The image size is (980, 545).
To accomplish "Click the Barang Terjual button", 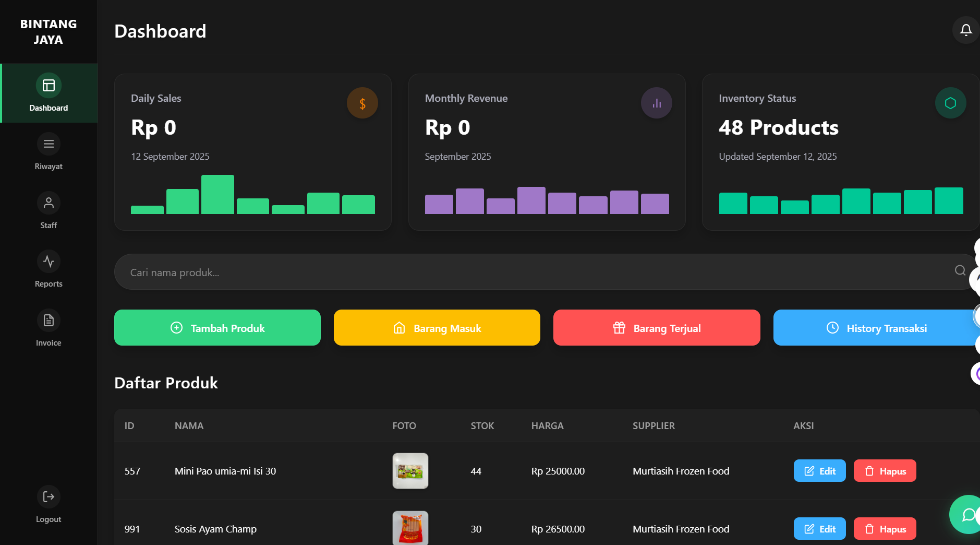I will tap(656, 328).
